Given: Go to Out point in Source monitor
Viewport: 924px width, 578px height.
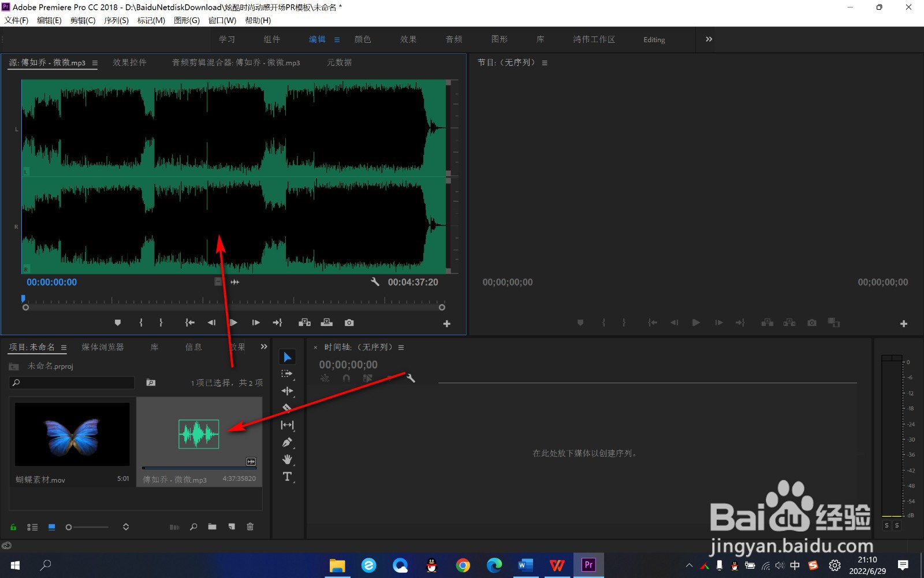Looking at the screenshot, I should [x=278, y=323].
